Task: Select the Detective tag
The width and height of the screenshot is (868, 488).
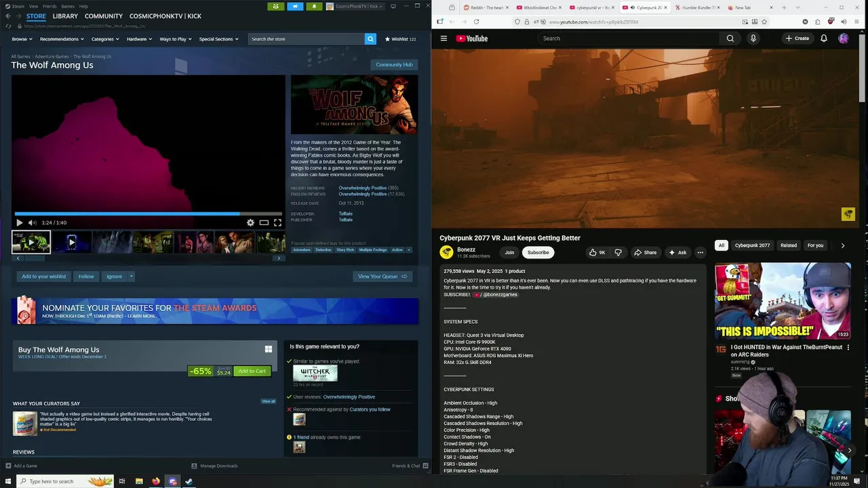Action: pos(323,249)
